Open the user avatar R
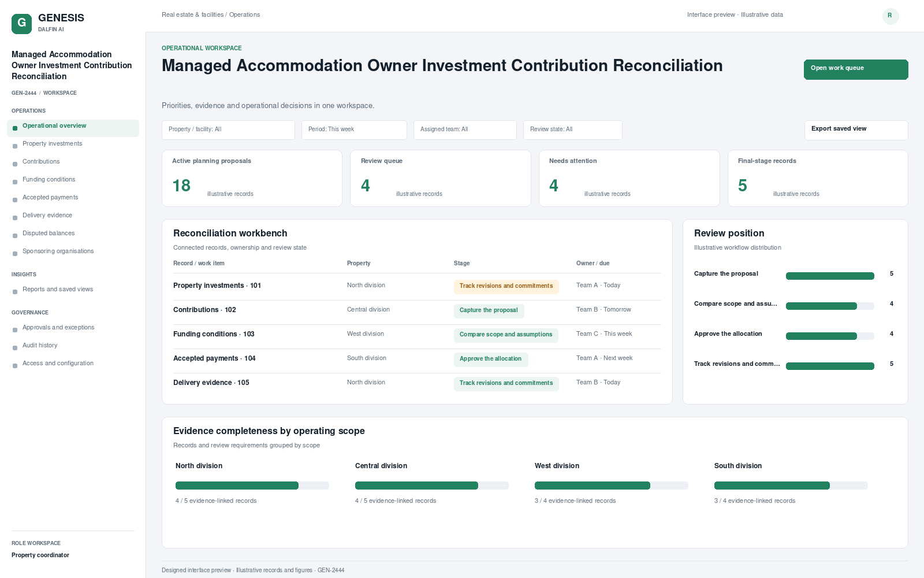This screenshot has height=578, width=924. coord(891,16)
